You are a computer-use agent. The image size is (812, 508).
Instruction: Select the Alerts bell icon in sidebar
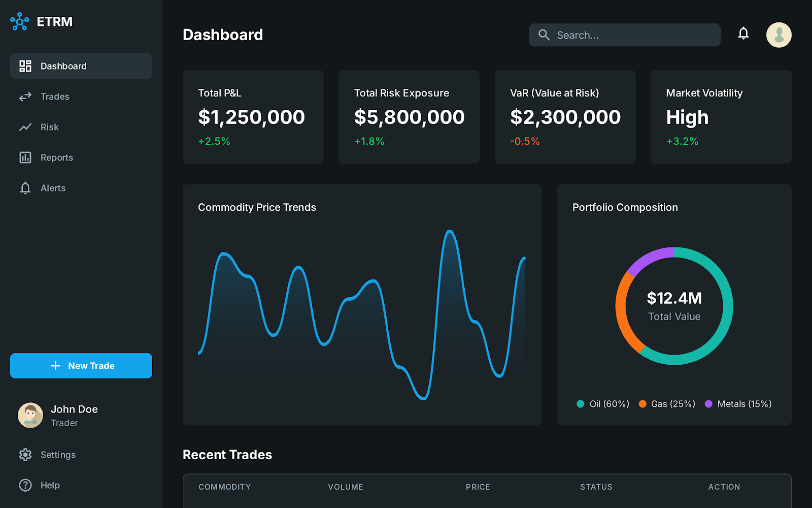pyautogui.click(x=25, y=188)
